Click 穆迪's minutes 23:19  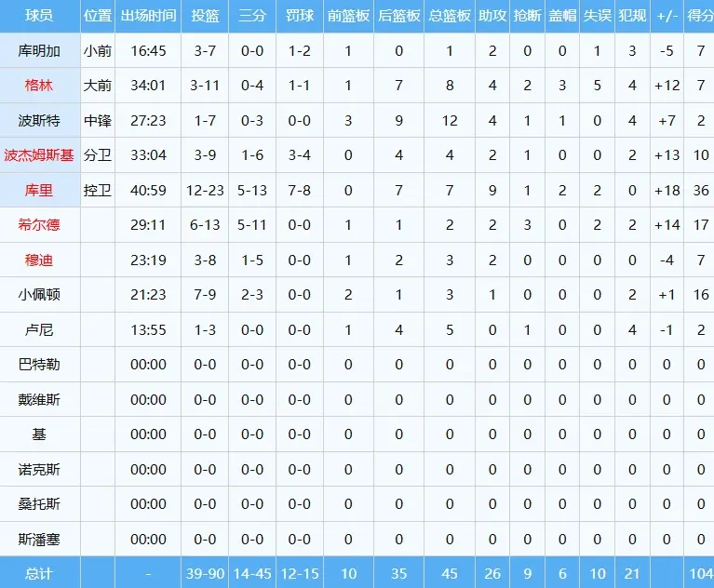pyautogui.click(x=148, y=261)
